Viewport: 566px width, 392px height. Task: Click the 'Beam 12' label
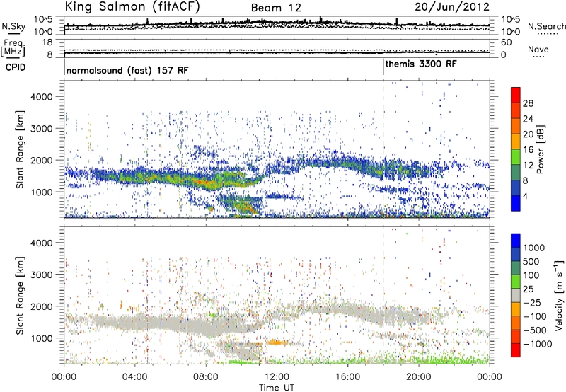click(276, 8)
